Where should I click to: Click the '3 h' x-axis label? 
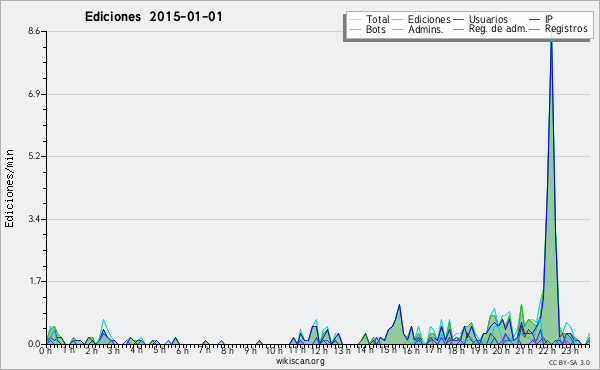point(113,351)
